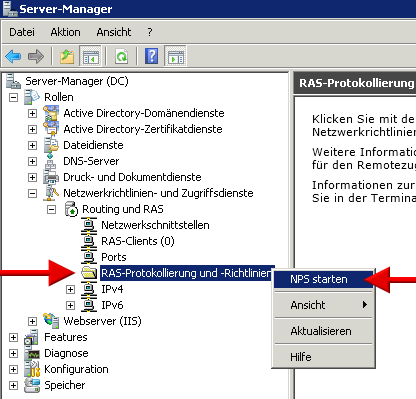Open Help via blue question mark icon
This screenshot has height=399, width=416.
(x=152, y=56)
